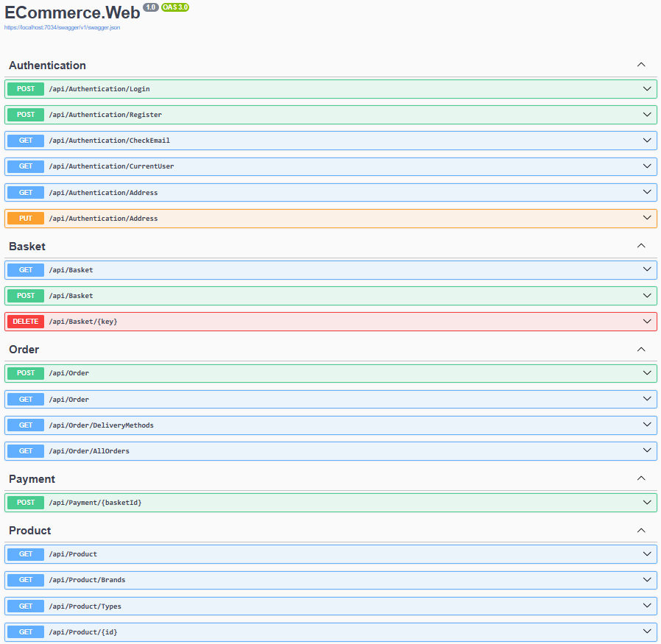
Task: Click the GET badge for CheckEmail
Action: [26, 141]
